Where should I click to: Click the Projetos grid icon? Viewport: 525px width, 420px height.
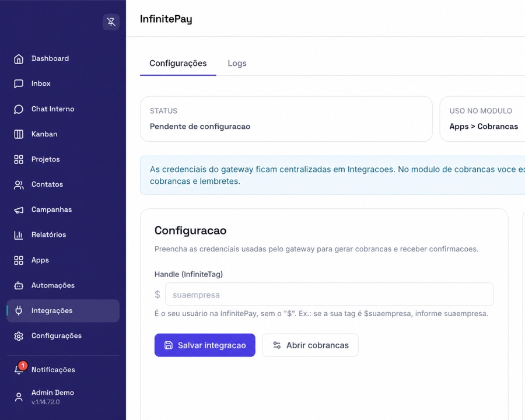pyautogui.click(x=19, y=159)
